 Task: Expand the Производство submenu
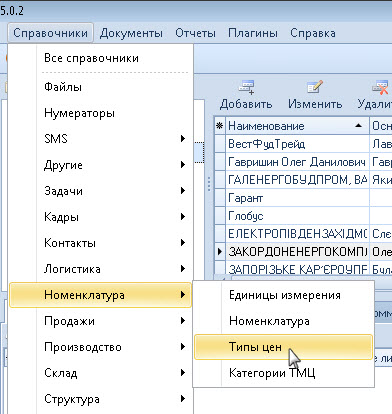pyautogui.click(x=100, y=347)
